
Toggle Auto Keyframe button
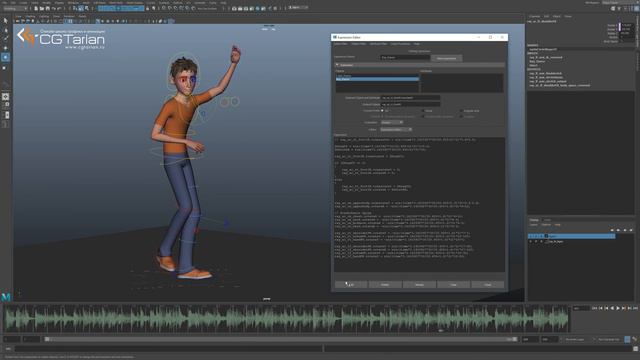point(627,339)
